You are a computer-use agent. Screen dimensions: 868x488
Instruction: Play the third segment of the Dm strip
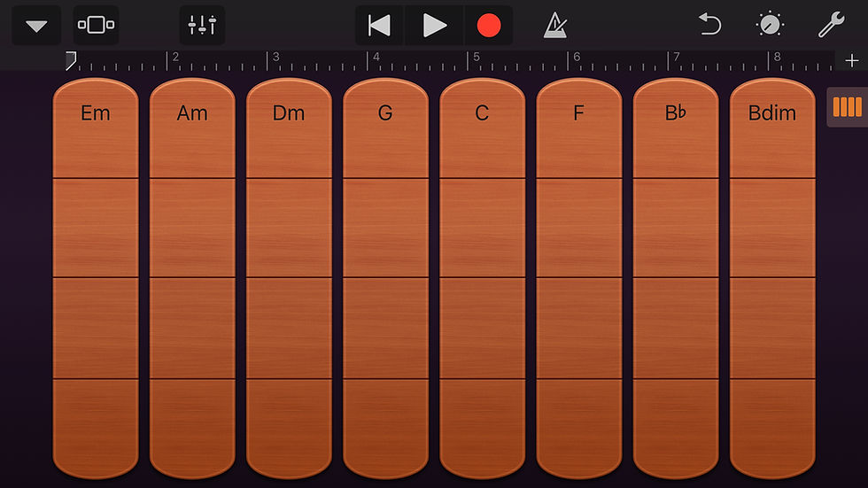[289, 328]
